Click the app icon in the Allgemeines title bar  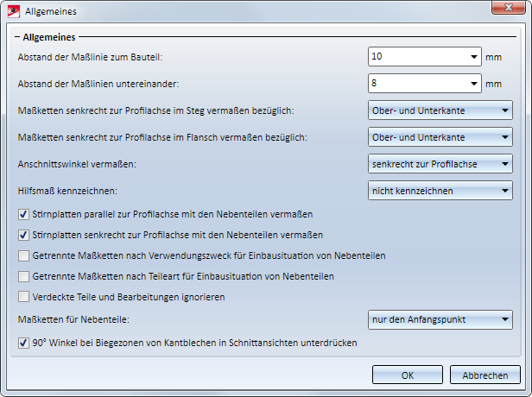tap(14, 11)
